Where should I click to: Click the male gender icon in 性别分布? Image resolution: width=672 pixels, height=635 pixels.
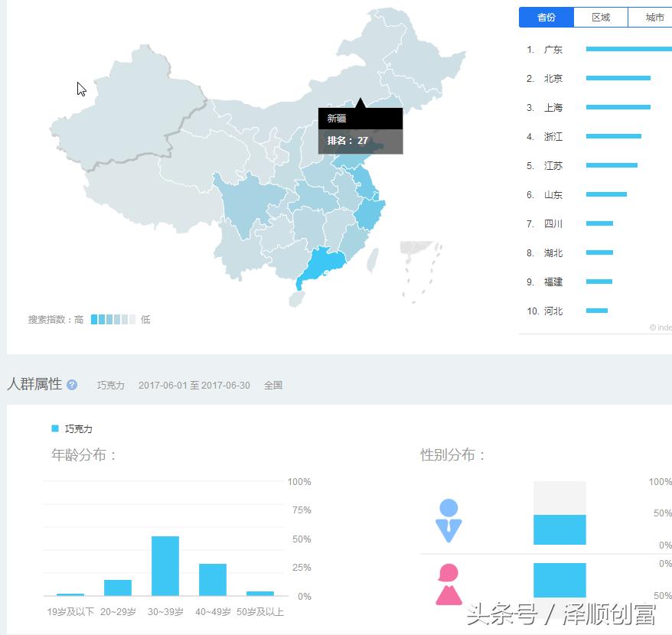pos(449,521)
